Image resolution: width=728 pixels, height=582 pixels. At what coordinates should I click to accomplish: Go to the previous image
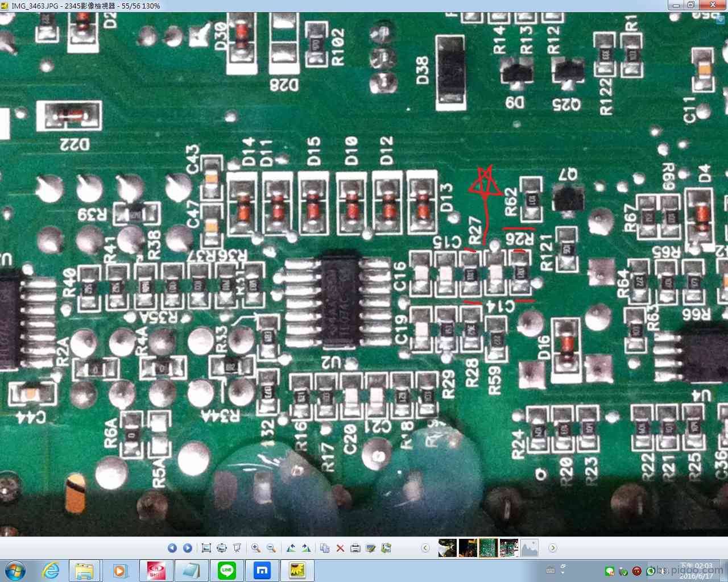[x=172, y=548]
